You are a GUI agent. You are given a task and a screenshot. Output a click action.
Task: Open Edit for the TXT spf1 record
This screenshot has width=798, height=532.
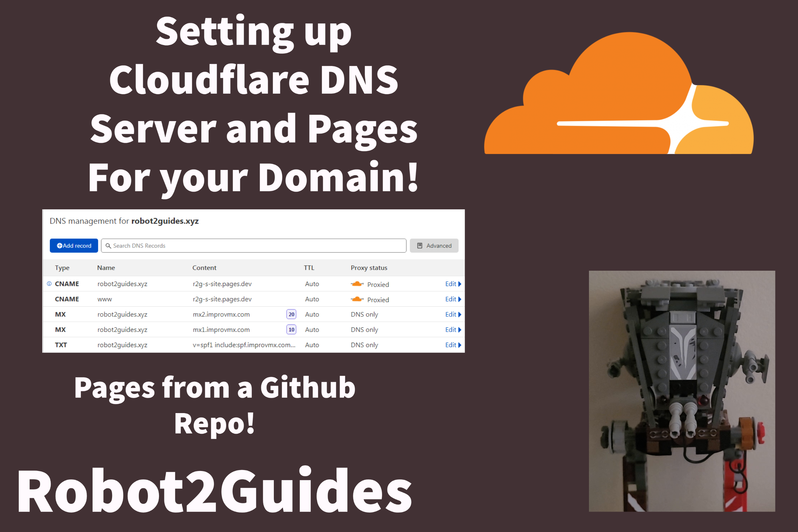(x=453, y=345)
